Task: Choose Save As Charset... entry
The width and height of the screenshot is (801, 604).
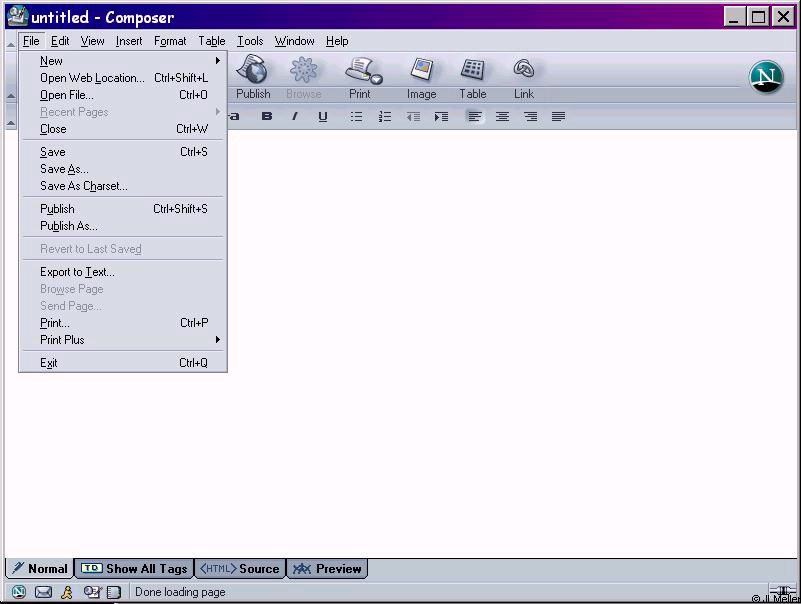Action: [x=123, y=186]
